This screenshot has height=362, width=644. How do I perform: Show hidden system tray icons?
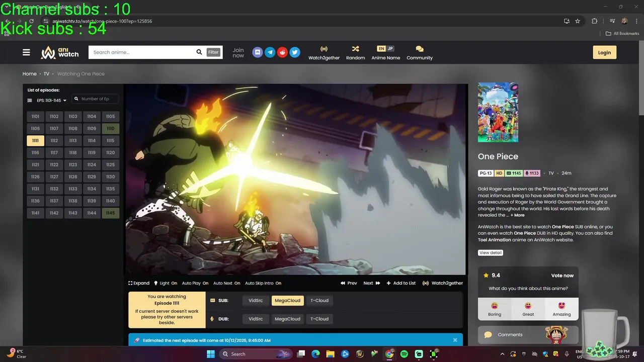point(502,354)
